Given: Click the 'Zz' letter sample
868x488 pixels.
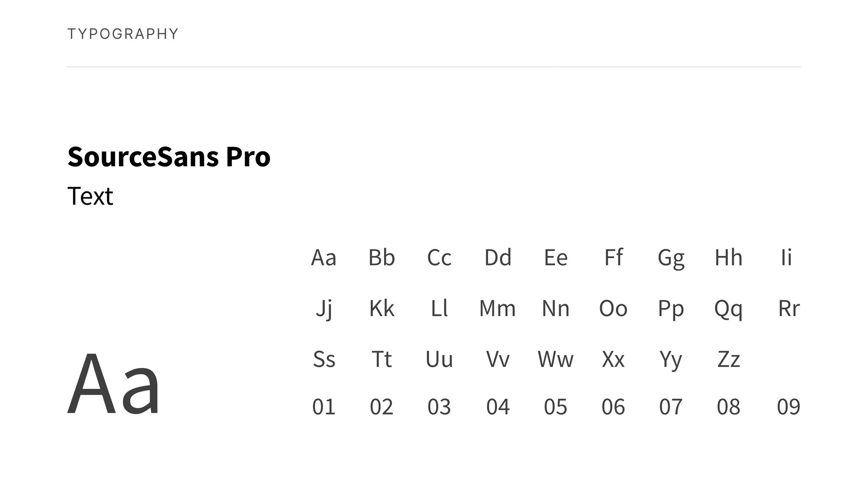Looking at the screenshot, I should click(728, 359).
